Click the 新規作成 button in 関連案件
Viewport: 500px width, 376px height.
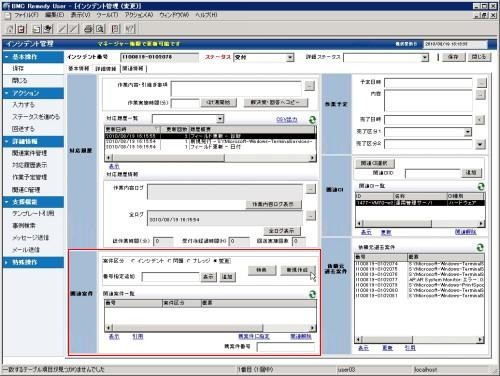297,270
